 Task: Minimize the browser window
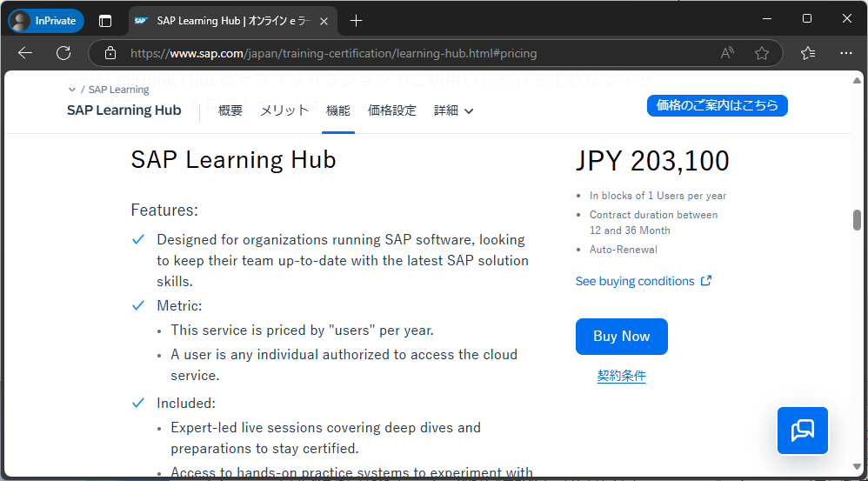tap(767, 19)
